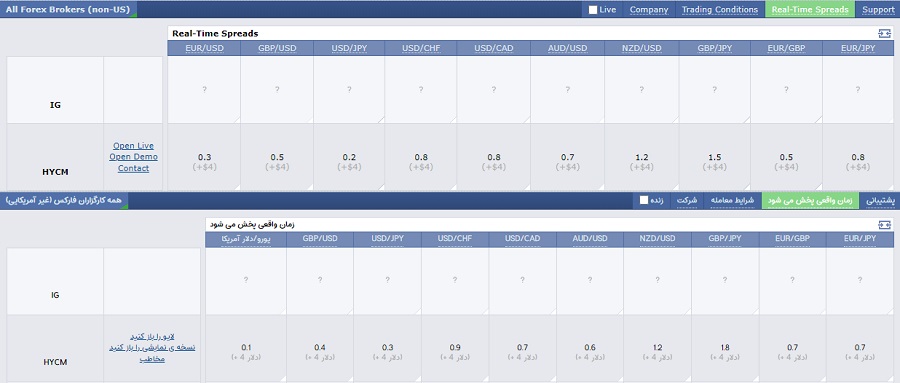Select the IG broker name in Persian table
This screenshot has height=383, width=900.
[55, 295]
